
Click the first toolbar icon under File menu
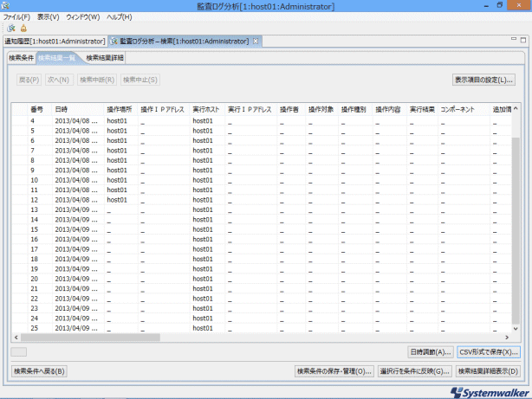pyautogui.click(x=10, y=28)
